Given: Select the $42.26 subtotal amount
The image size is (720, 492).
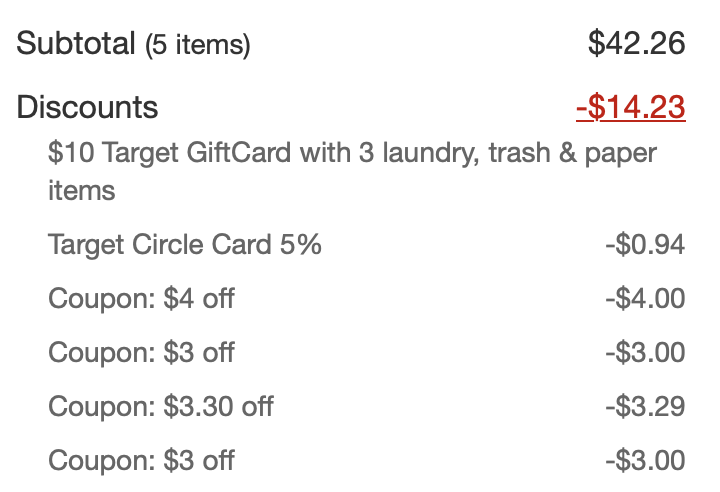Looking at the screenshot, I should pyautogui.click(x=636, y=44).
